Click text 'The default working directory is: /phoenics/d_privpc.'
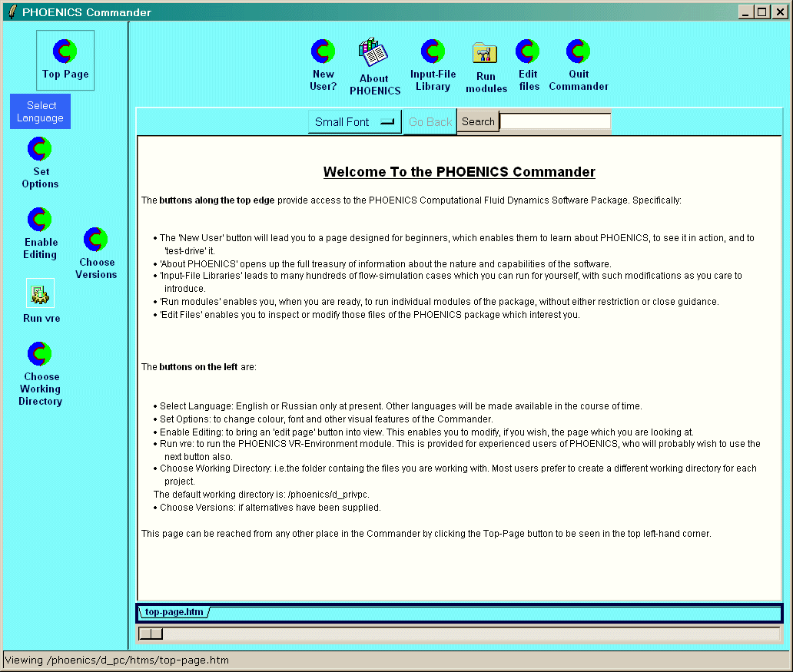This screenshot has height=672, width=793. coord(261,495)
